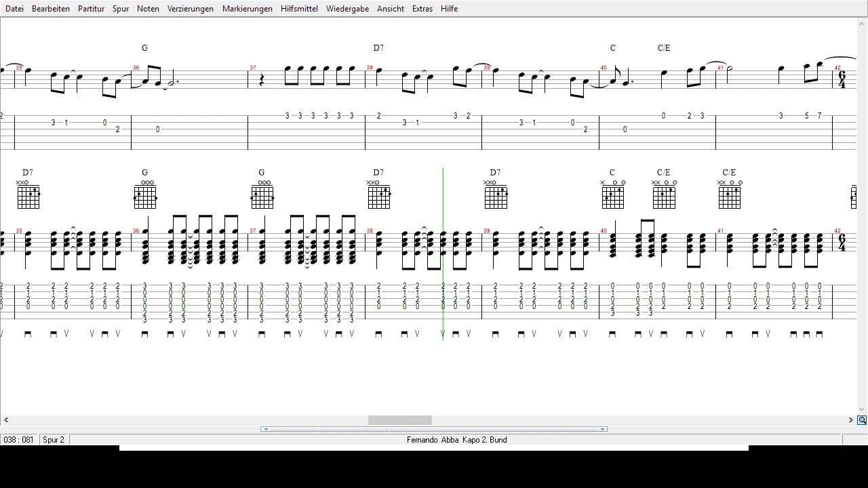Click the horizontal scrollbar left arrow
Viewport: 868px width, 488px height.
[6, 420]
